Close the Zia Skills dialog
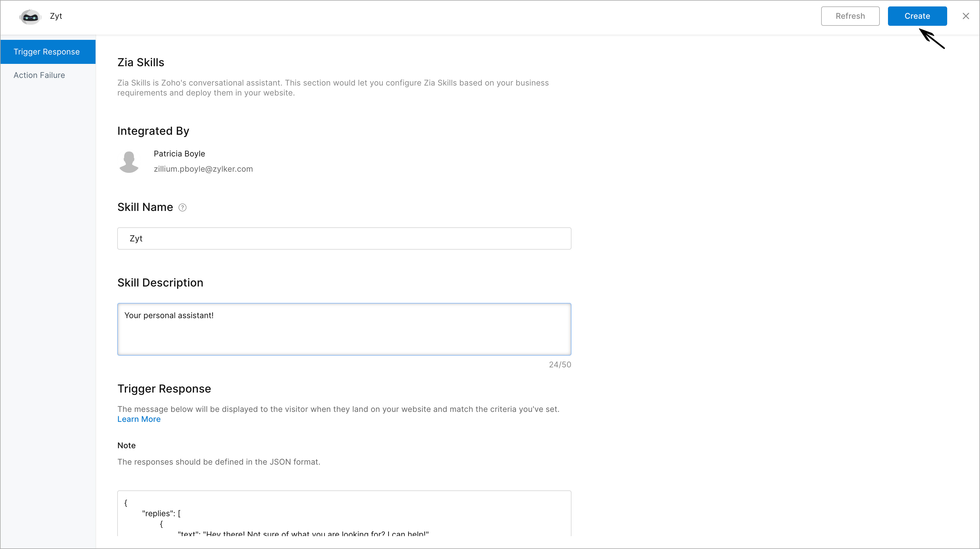Image resolution: width=980 pixels, height=549 pixels. point(966,16)
